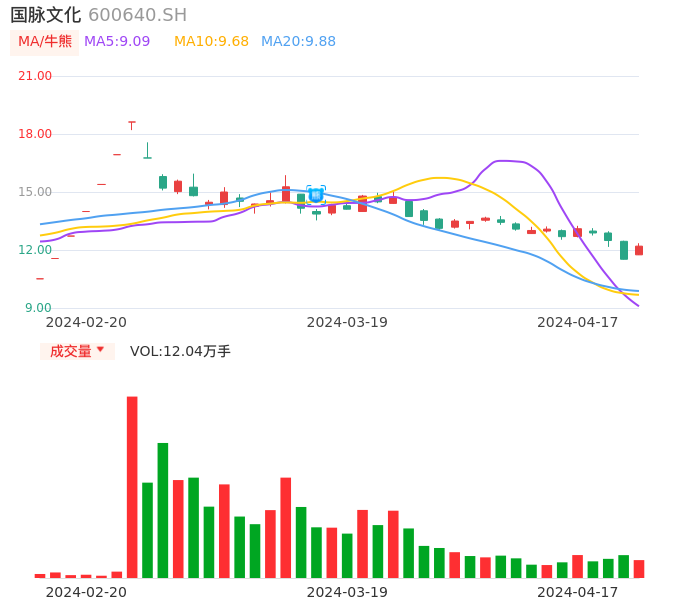This screenshot has width=686, height=606.
Task: Click the tallest green volume bar
Action: click(163, 510)
